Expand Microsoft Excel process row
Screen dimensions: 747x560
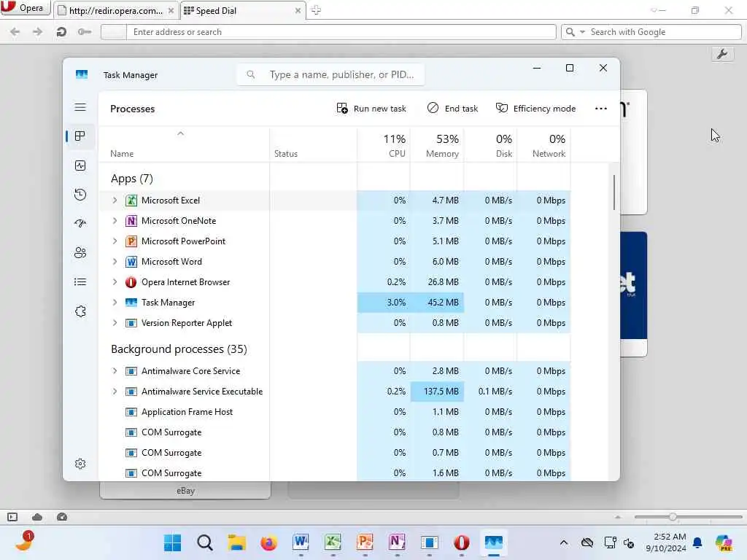pos(115,201)
